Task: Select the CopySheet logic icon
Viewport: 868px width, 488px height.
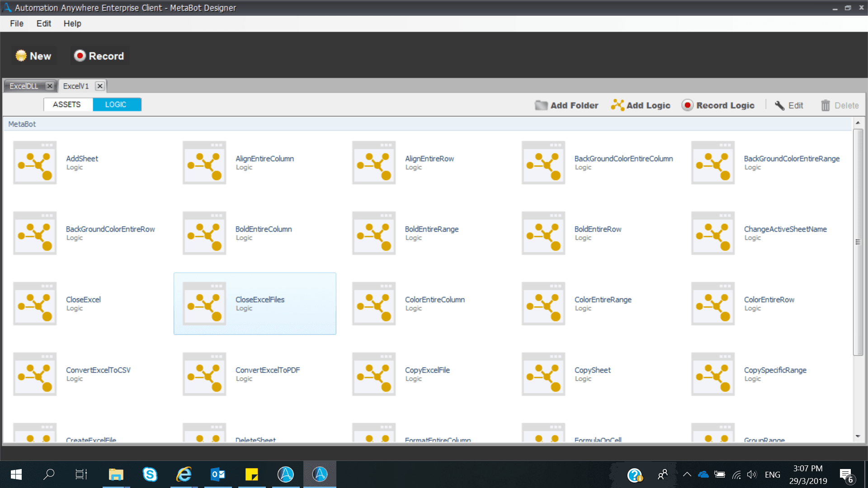Action: [x=543, y=374]
